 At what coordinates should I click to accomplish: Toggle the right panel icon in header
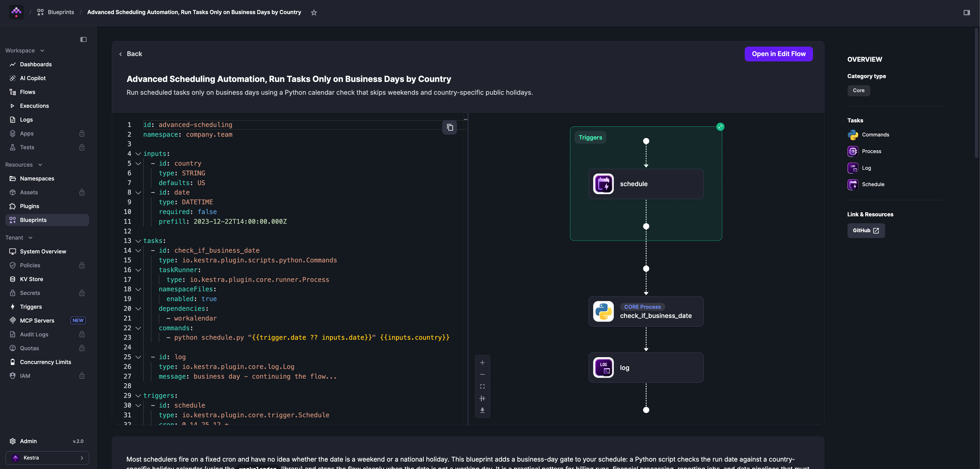[967, 13]
